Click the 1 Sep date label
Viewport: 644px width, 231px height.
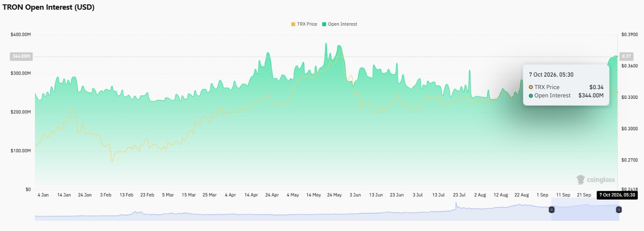pos(542,195)
